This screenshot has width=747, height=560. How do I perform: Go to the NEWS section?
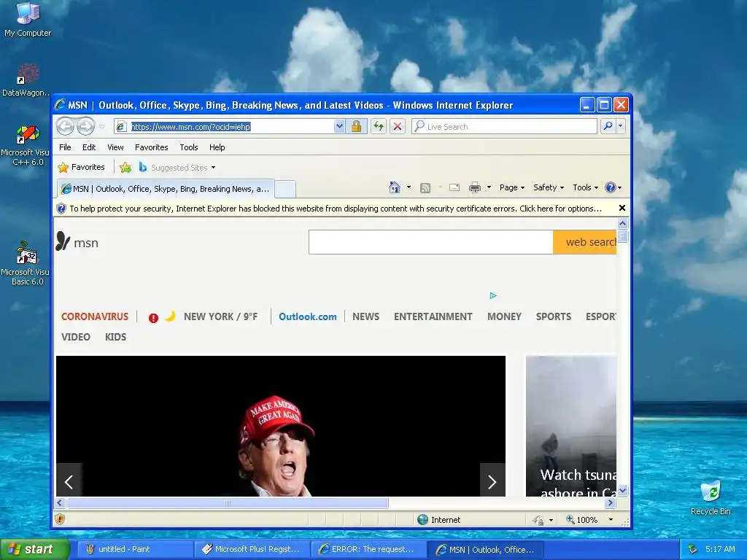[366, 316]
